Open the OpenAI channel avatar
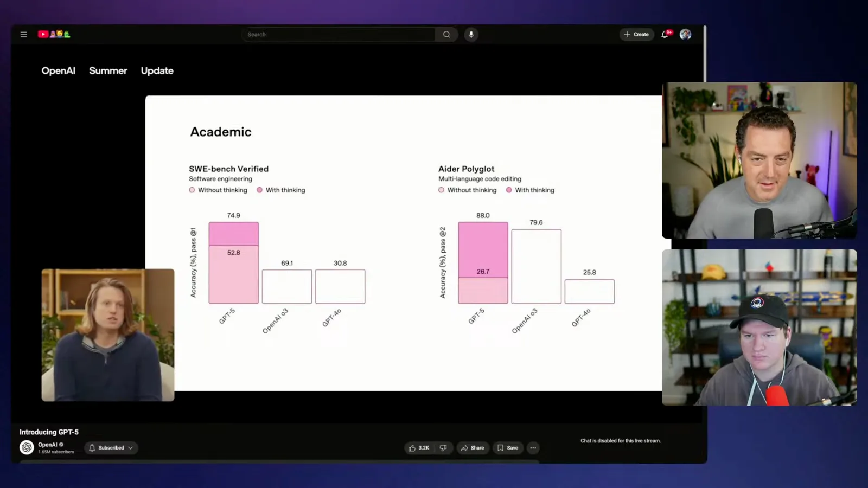Image resolution: width=868 pixels, height=488 pixels. click(x=27, y=447)
